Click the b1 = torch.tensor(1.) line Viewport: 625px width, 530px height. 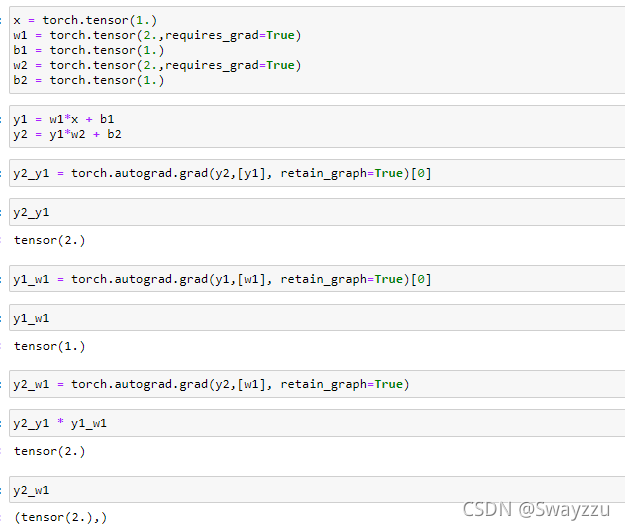tap(88, 50)
